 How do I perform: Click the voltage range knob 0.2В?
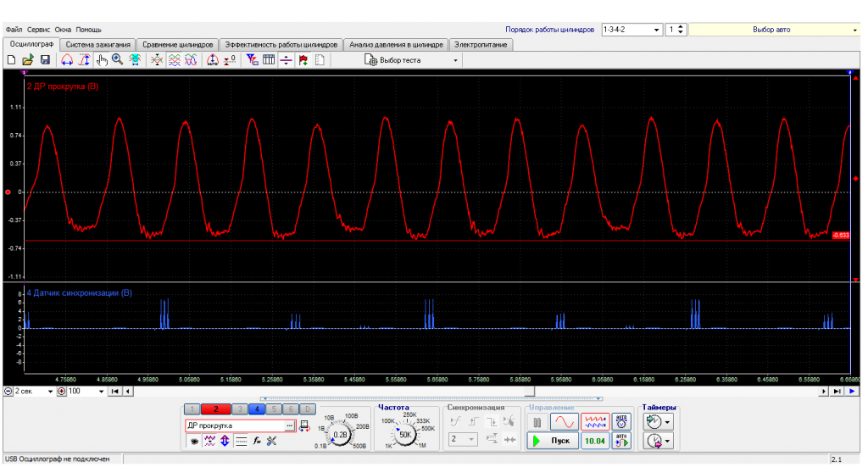coord(340,434)
